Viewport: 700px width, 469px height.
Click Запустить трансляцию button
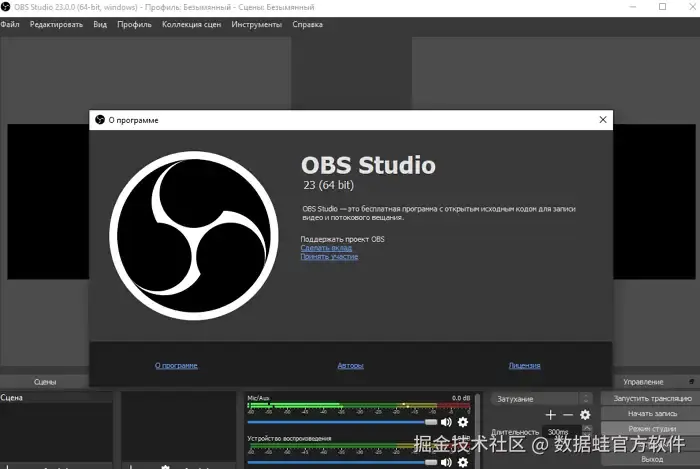pyautogui.click(x=652, y=398)
